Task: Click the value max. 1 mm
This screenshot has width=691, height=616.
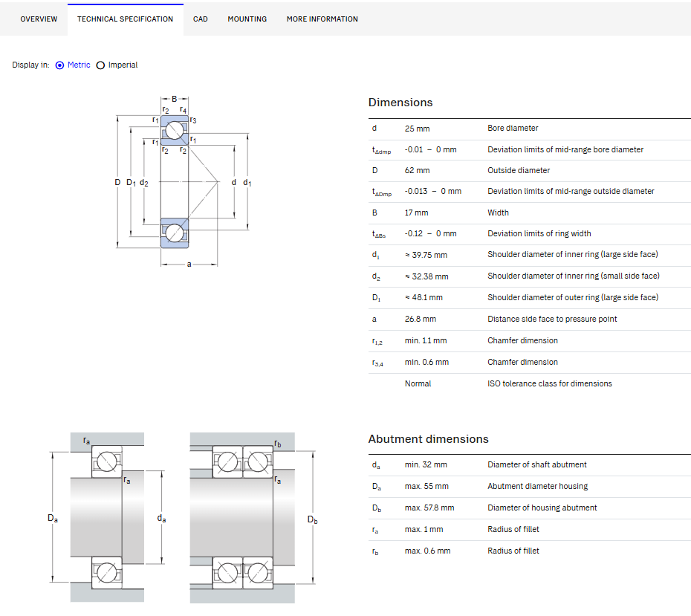Action: [424, 530]
